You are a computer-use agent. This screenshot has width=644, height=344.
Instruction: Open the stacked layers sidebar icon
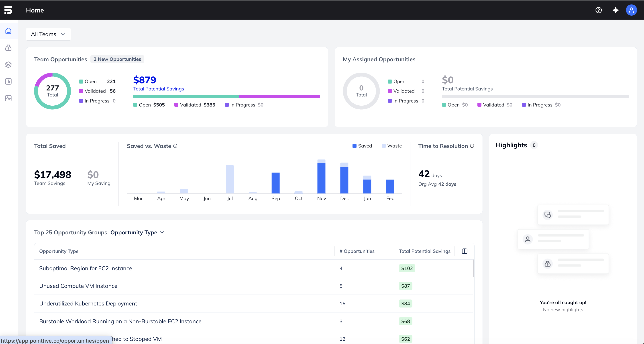[x=8, y=65]
